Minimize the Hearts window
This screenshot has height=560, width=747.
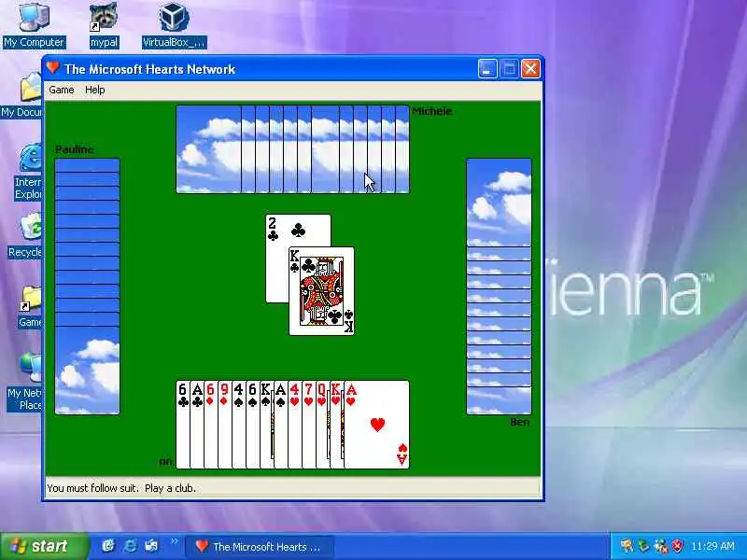click(x=487, y=69)
